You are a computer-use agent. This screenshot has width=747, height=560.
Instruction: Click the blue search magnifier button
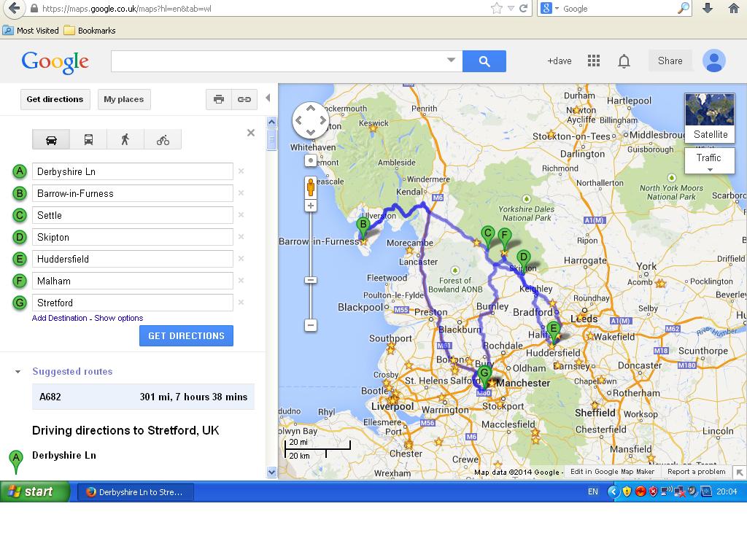pos(484,61)
